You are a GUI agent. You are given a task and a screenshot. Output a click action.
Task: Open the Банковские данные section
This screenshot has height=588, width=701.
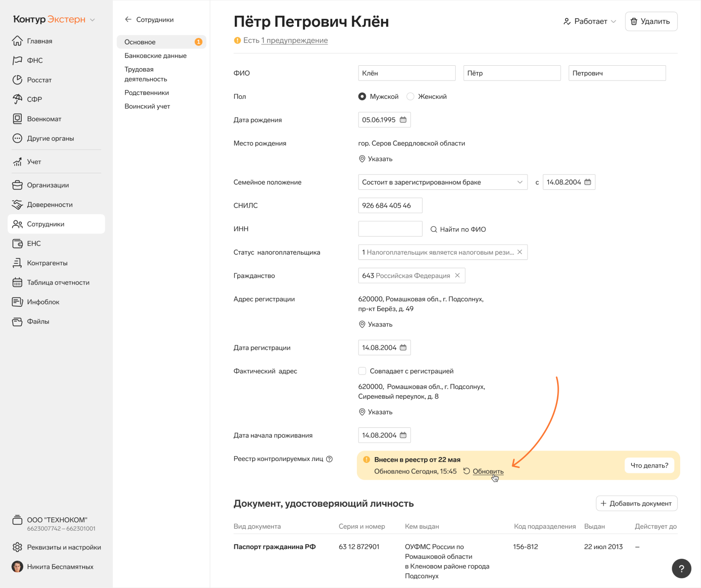pyautogui.click(x=155, y=56)
